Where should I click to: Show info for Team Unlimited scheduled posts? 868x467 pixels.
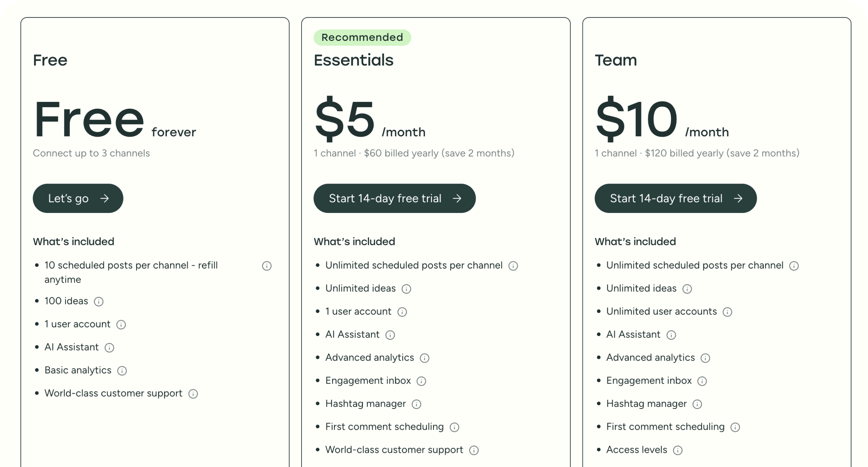coord(794,266)
